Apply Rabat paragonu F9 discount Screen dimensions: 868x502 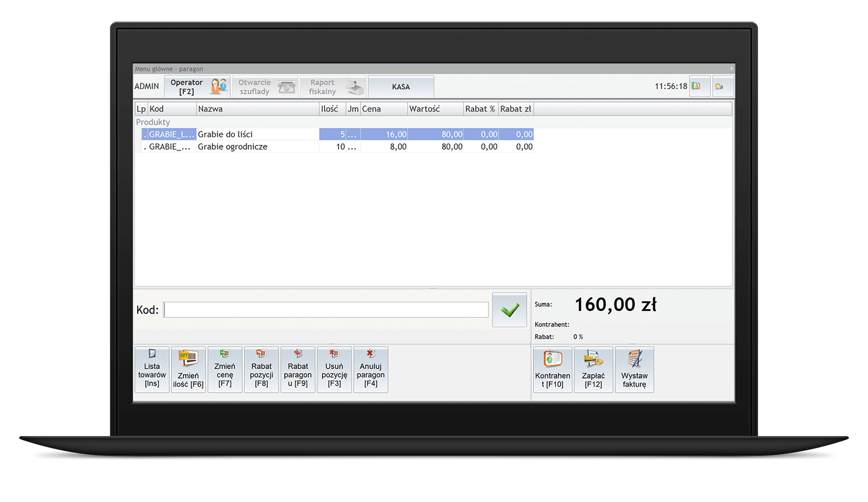297,369
